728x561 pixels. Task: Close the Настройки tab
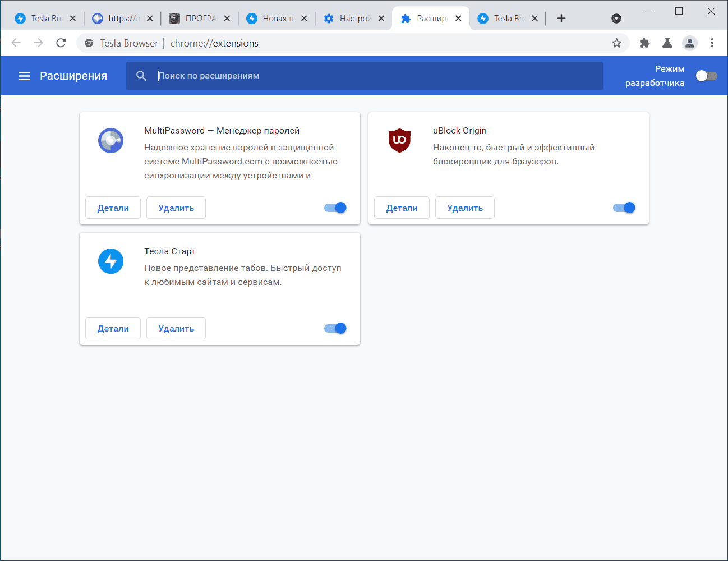(x=381, y=19)
